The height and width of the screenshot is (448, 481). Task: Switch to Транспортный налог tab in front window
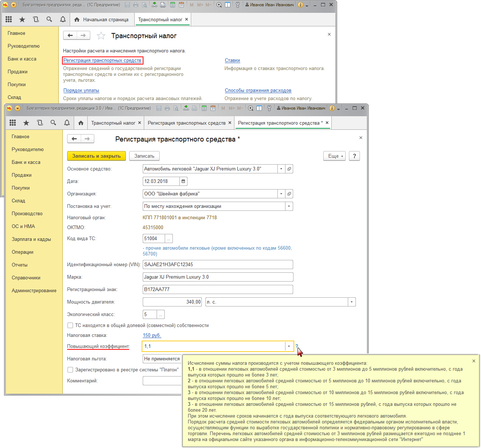[x=113, y=123]
